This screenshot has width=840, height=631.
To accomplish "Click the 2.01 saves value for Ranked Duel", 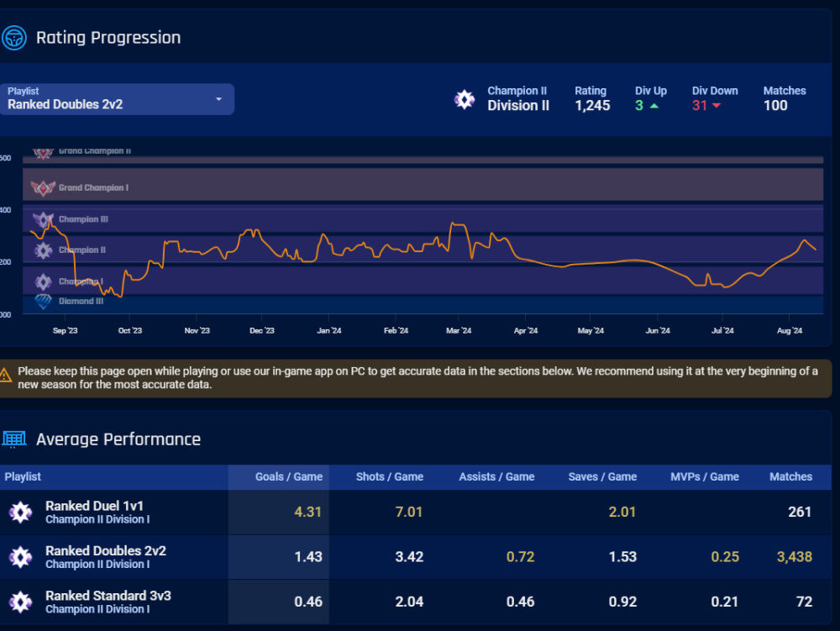I will coord(622,512).
